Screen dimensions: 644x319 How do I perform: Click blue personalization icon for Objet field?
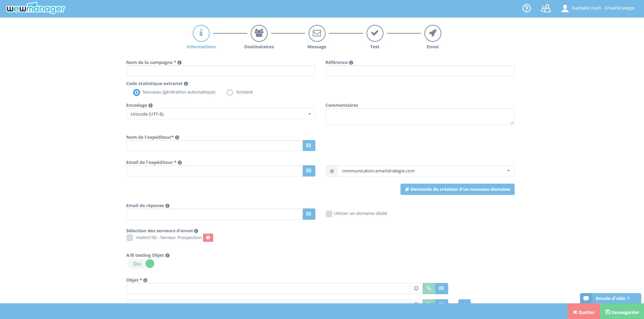point(441,288)
